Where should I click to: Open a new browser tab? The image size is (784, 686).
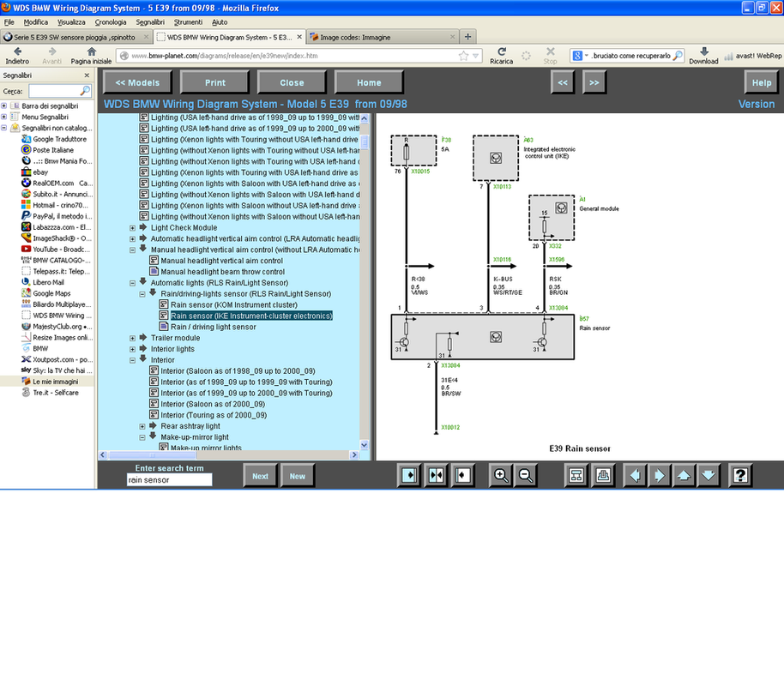click(x=467, y=37)
